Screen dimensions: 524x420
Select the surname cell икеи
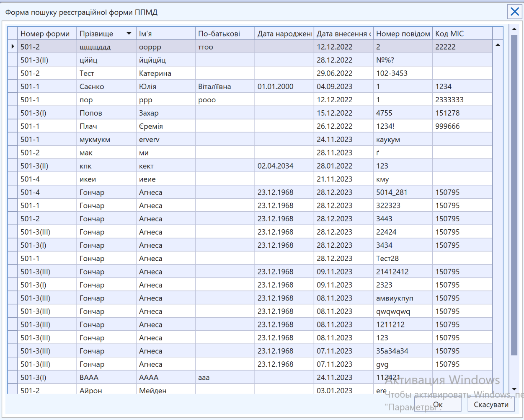106,179
